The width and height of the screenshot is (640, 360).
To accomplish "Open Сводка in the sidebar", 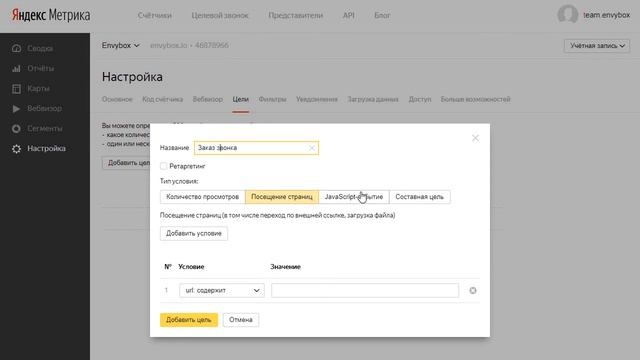I will 40,49.
